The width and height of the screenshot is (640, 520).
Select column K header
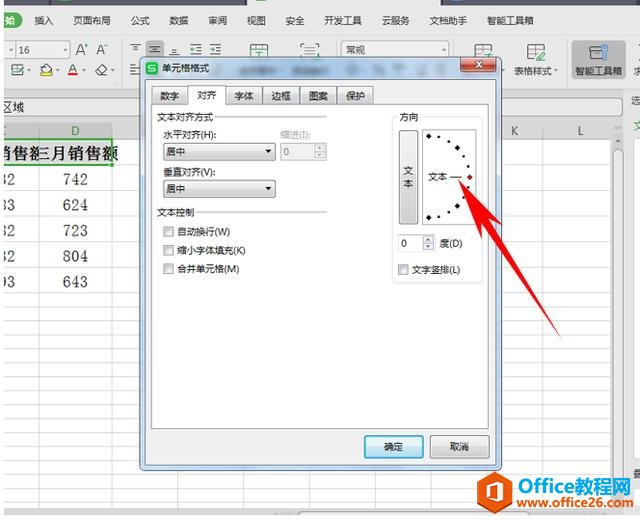(x=514, y=131)
